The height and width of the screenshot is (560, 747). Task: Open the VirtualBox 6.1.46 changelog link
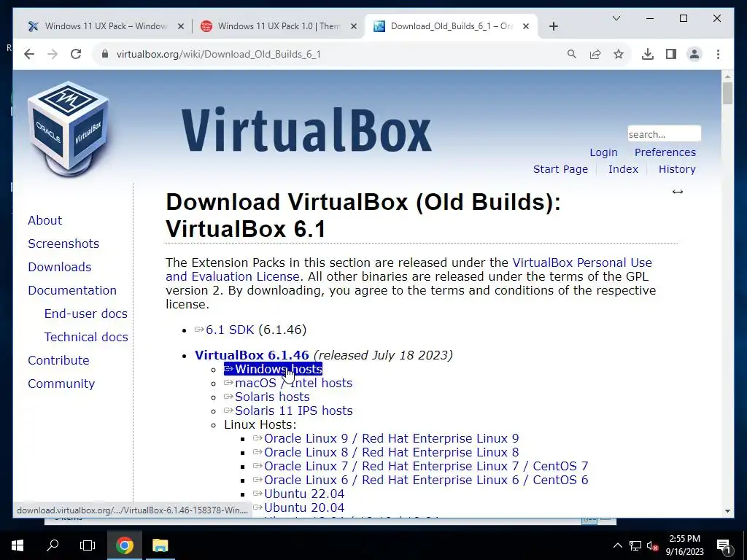coord(252,355)
